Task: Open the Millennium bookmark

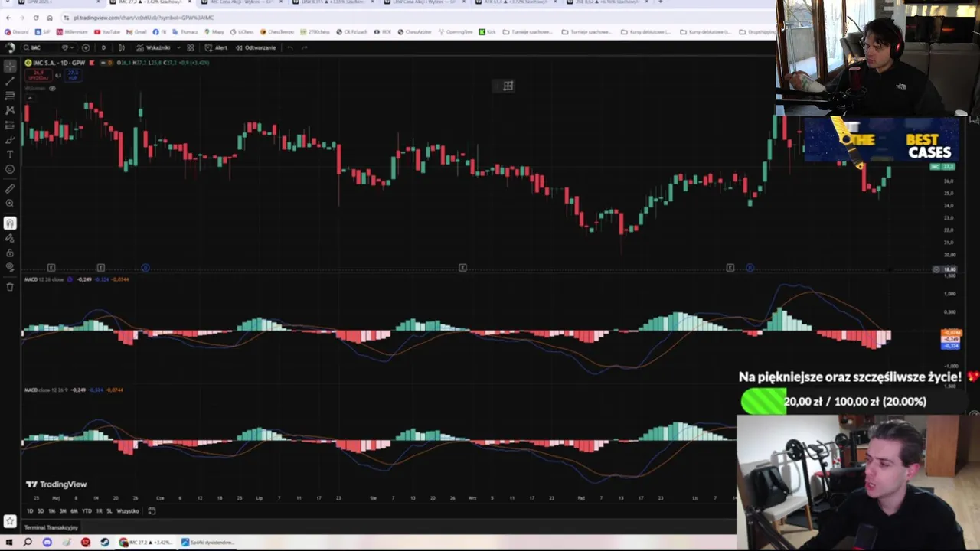Action: pyautogui.click(x=73, y=31)
